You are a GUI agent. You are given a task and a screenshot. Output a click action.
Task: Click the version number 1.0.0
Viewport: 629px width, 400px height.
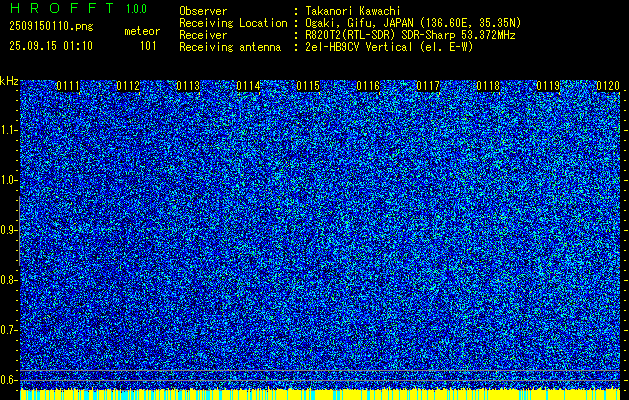click(x=136, y=8)
